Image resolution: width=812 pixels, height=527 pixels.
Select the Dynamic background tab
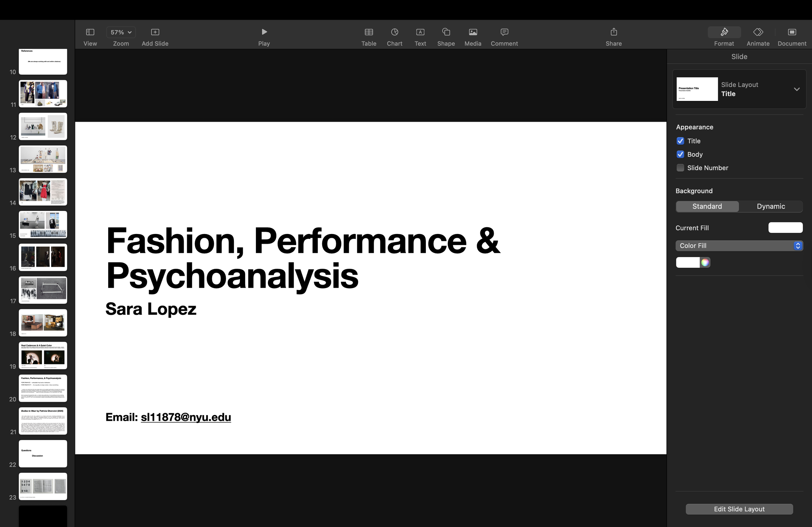(770, 206)
